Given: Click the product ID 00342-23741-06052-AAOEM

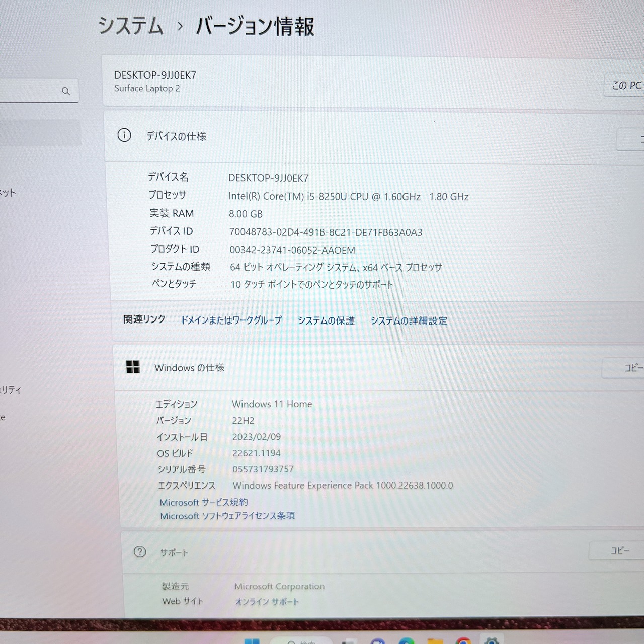Looking at the screenshot, I should (292, 250).
